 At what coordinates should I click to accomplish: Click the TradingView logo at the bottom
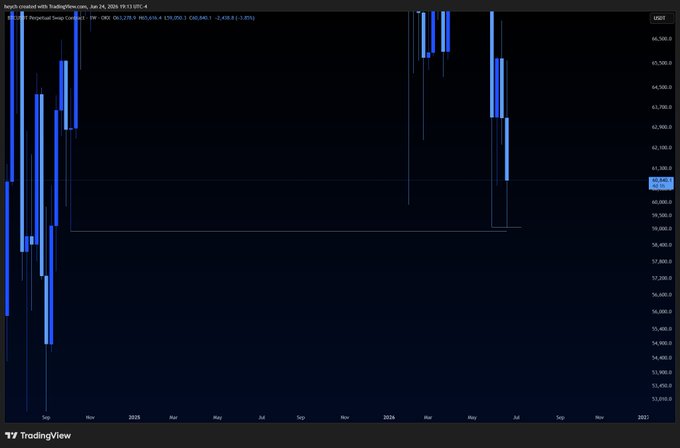38,436
